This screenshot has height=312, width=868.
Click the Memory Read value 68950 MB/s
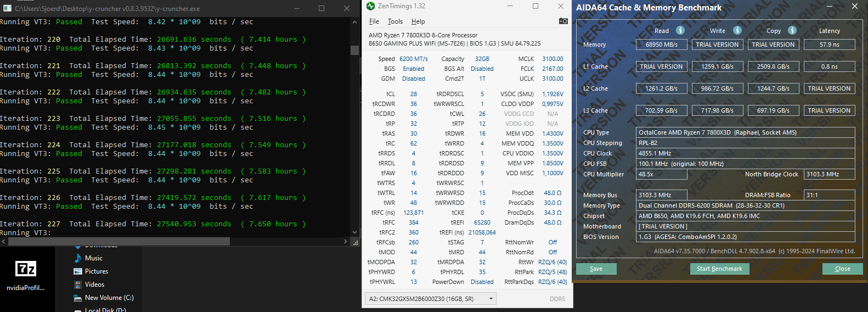click(662, 44)
